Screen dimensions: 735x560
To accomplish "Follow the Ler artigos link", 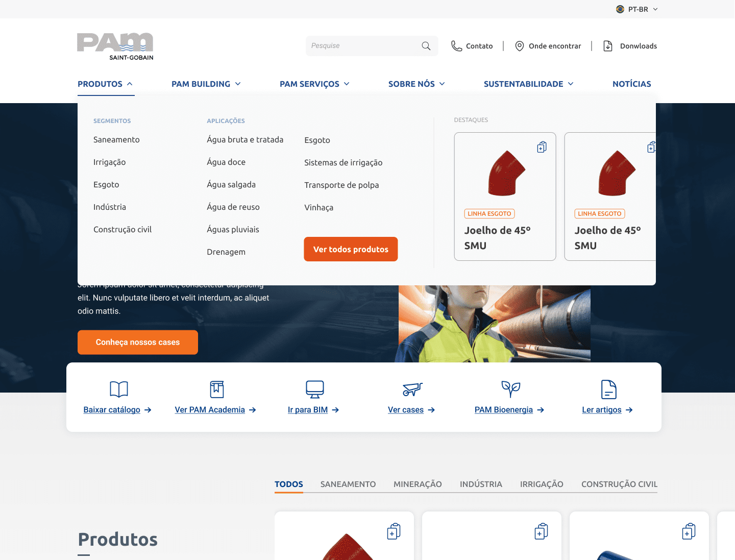I will [x=607, y=409].
